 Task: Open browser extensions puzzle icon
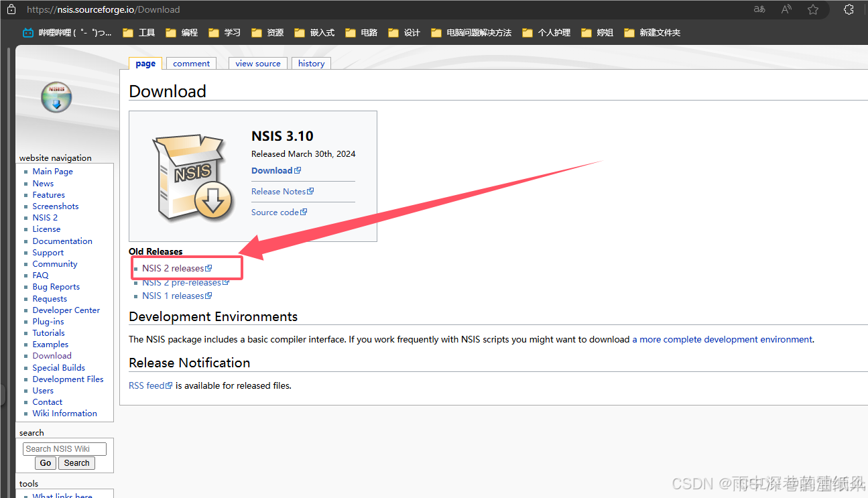click(849, 9)
